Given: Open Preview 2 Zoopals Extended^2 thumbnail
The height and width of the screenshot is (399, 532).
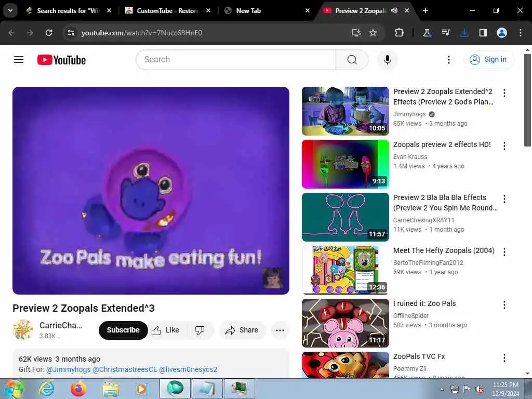Looking at the screenshot, I should point(345,111).
